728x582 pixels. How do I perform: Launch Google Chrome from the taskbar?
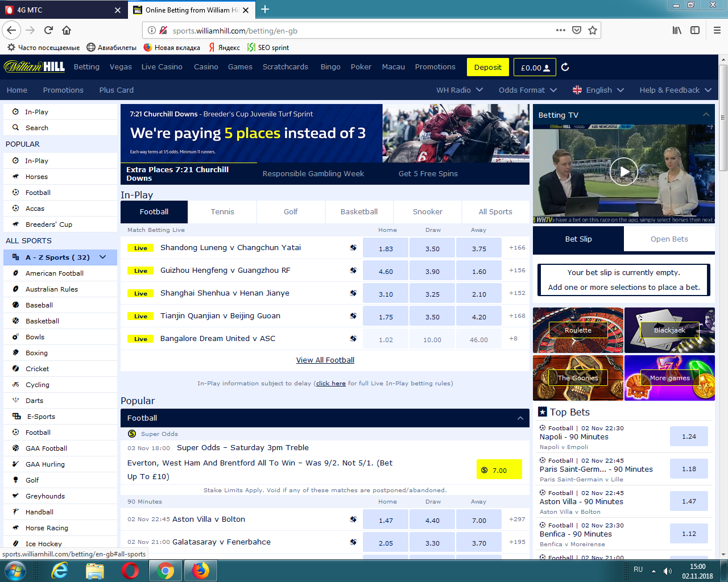click(x=166, y=570)
